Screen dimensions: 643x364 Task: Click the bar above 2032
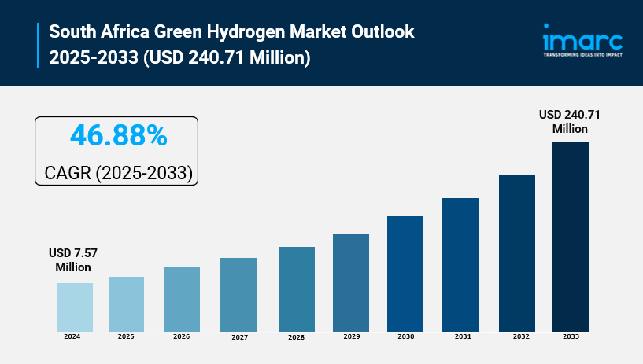coord(517,252)
